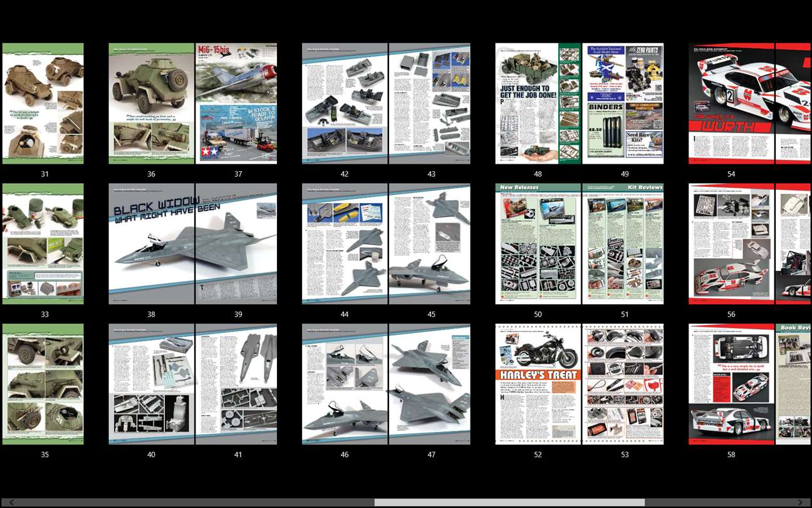Open page 39 thumbnail
This screenshot has height=508, width=812.
pos(236,244)
